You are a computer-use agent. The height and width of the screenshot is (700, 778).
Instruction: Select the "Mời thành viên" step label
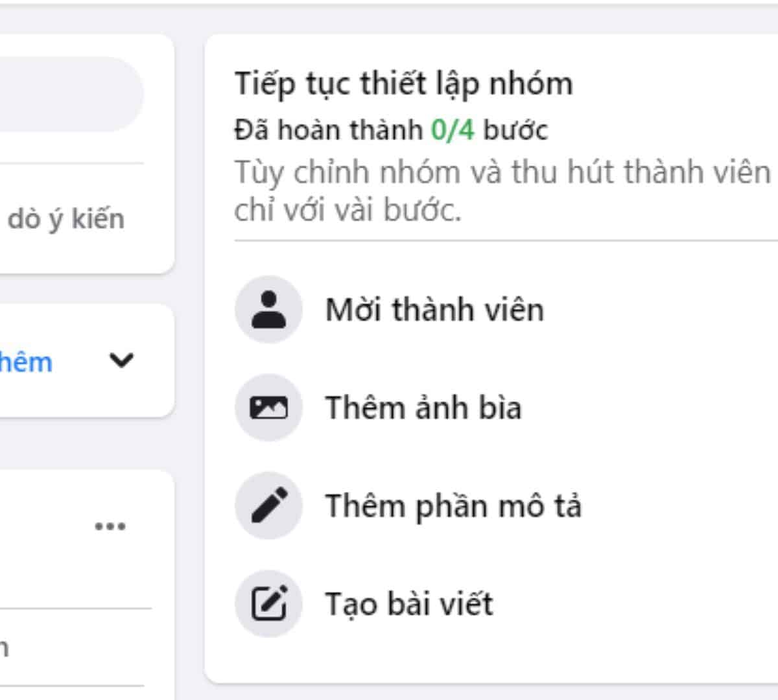434,310
